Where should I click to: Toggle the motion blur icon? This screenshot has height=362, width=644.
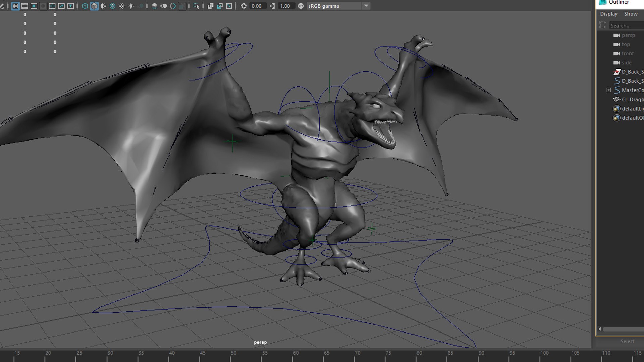coord(164,6)
